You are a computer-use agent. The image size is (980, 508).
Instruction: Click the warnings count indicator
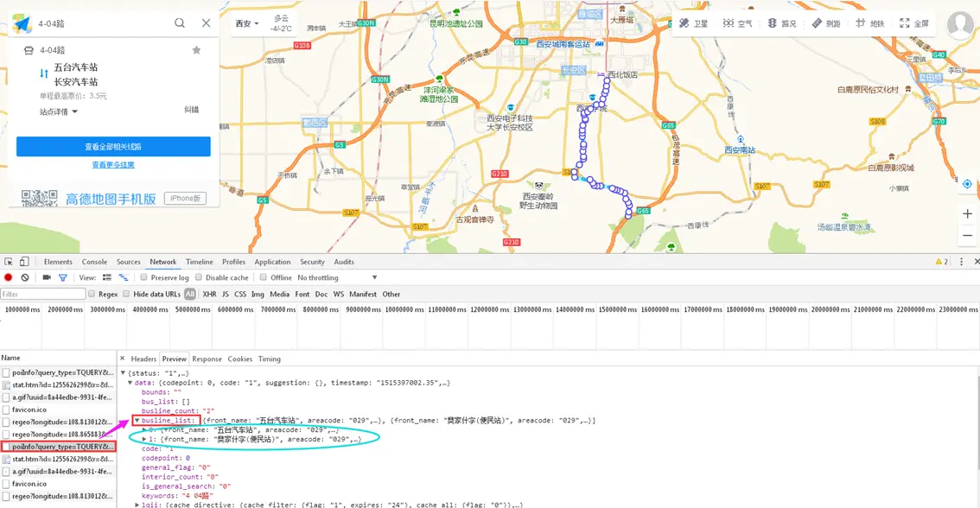coord(942,262)
